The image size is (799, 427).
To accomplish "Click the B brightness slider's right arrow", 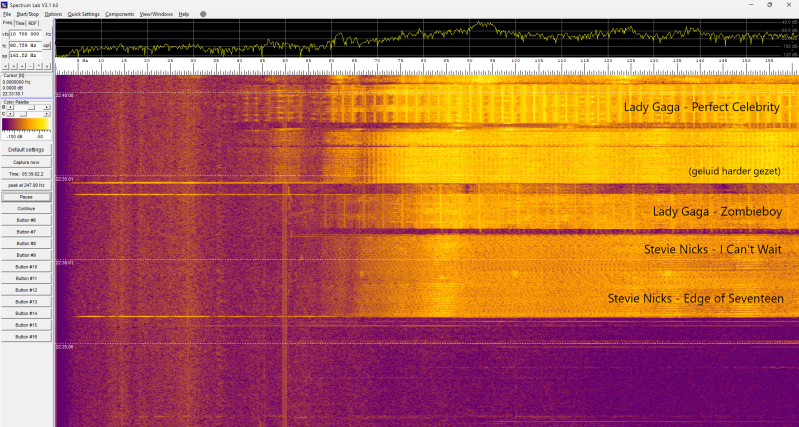I will pyautogui.click(x=46, y=107).
